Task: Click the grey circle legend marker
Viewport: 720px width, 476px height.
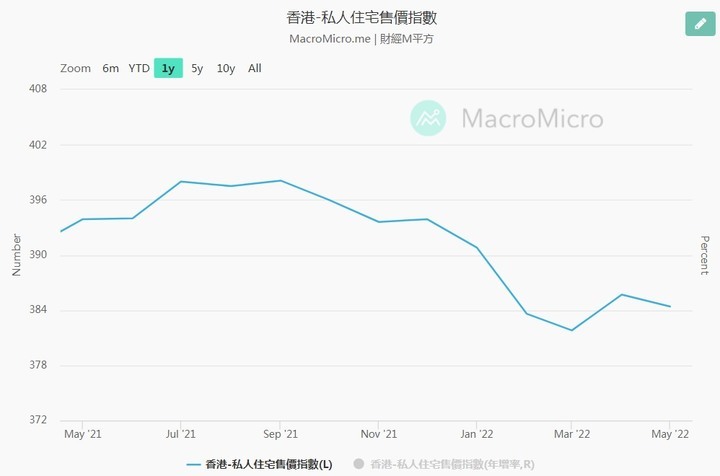Action: click(359, 464)
